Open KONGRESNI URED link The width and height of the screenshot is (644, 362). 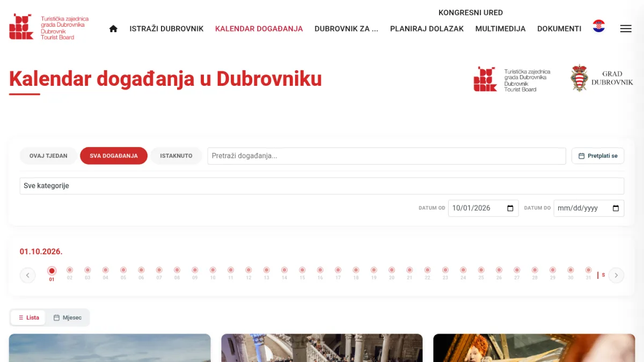tap(471, 13)
